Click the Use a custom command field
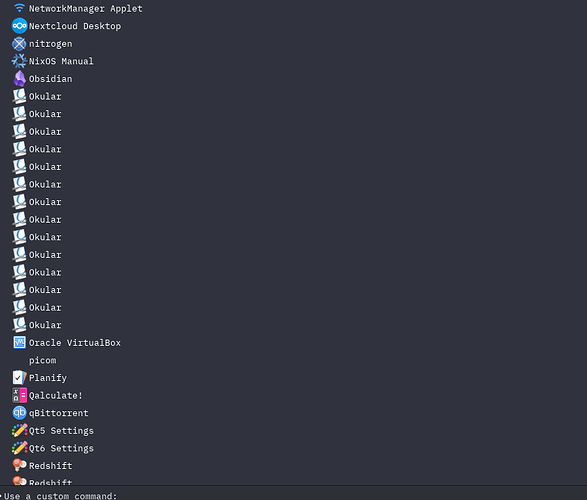The image size is (587, 500). pyautogui.click(x=294, y=494)
